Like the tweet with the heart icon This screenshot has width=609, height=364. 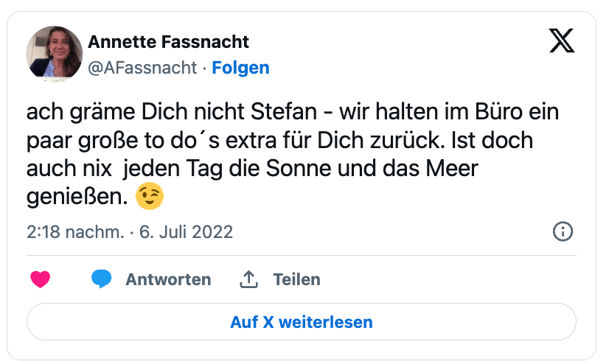(x=40, y=279)
